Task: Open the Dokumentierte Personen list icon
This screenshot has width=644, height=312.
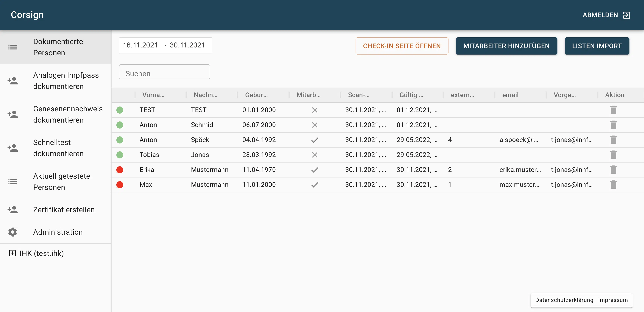Action: pyautogui.click(x=12, y=47)
